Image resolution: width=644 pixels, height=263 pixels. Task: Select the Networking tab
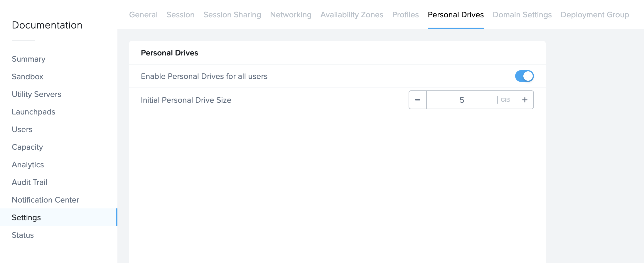pyautogui.click(x=291, y=14)
